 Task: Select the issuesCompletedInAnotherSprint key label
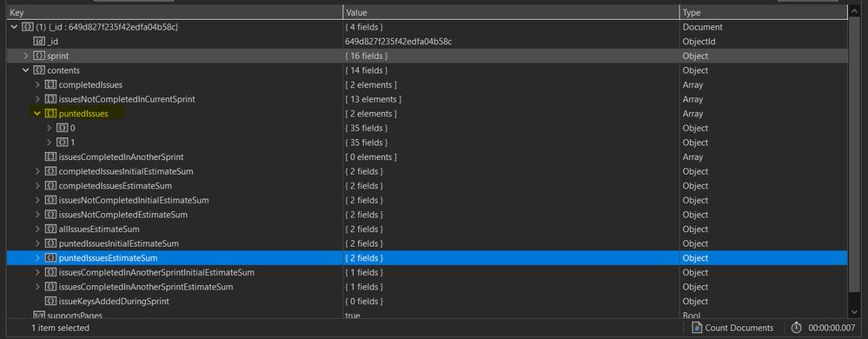coord(122,156)
